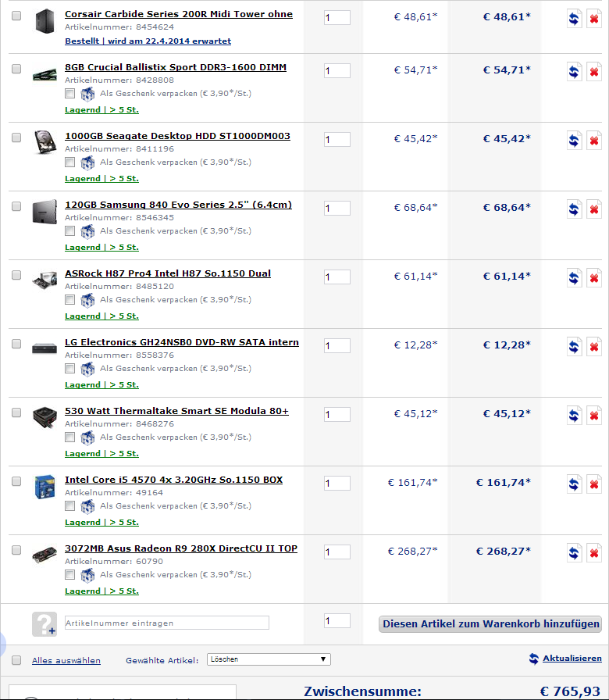
Task: Click Artikelnummer: 8454624 text
Action: tap(119, 27)
